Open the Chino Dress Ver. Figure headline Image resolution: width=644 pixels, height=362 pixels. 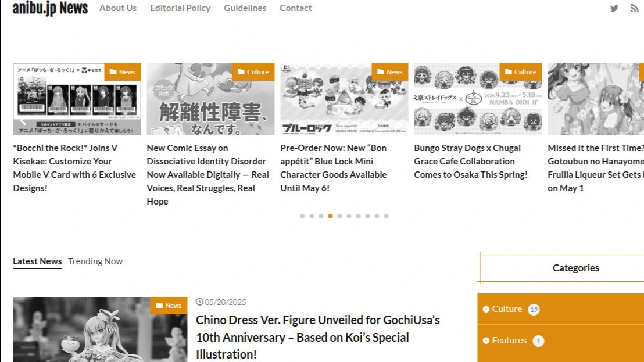[317, 337]
